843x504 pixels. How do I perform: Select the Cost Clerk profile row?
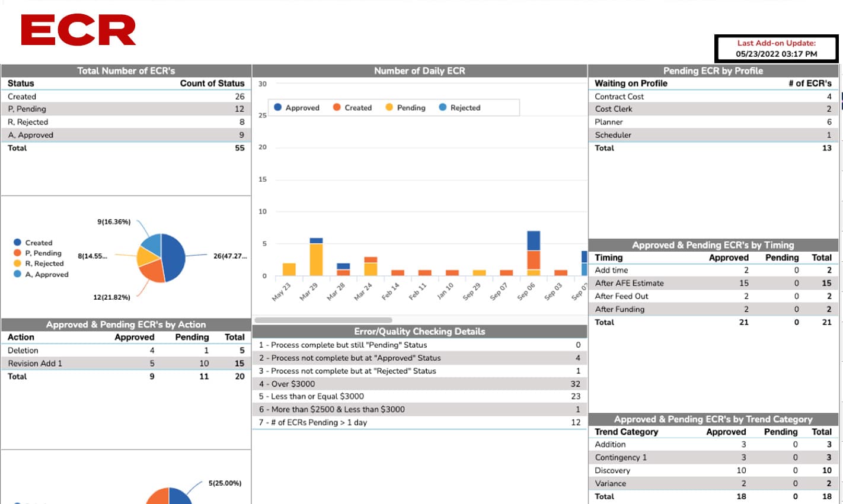click(x=713, y=109)
